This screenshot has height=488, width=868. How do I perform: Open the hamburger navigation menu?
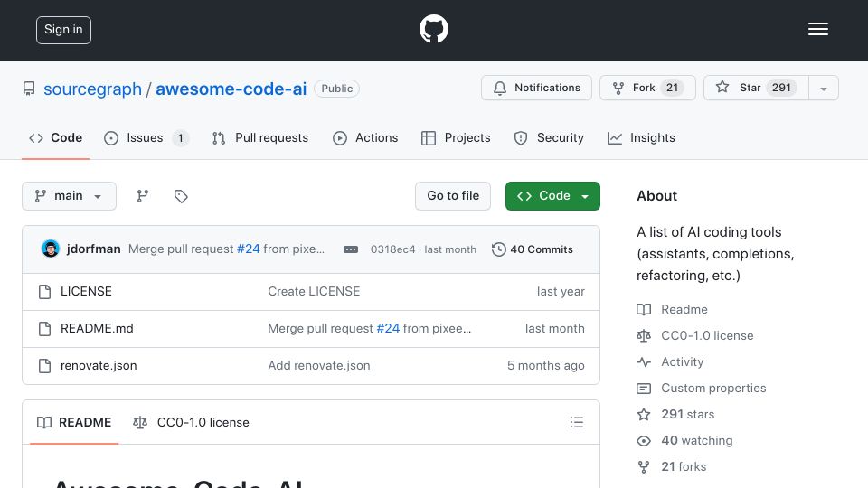click(817, 29)
